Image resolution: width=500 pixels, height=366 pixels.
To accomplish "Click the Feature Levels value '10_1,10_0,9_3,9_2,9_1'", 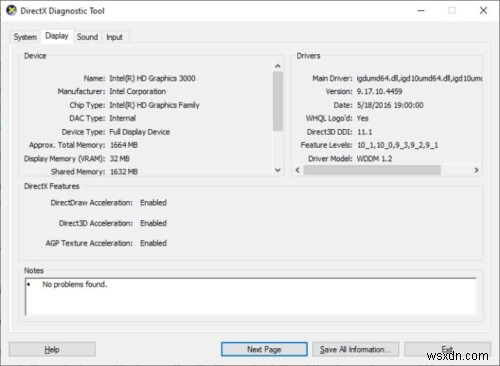I will click(397, 145).
